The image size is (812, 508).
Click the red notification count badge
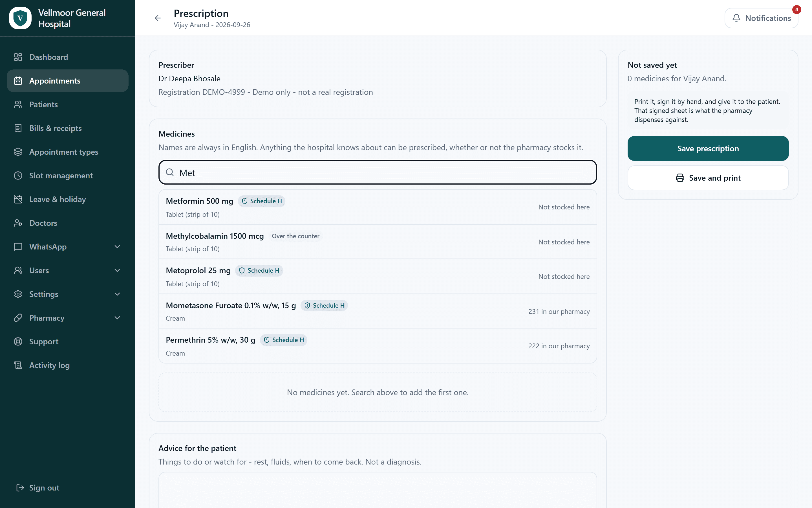coord(796,9)
